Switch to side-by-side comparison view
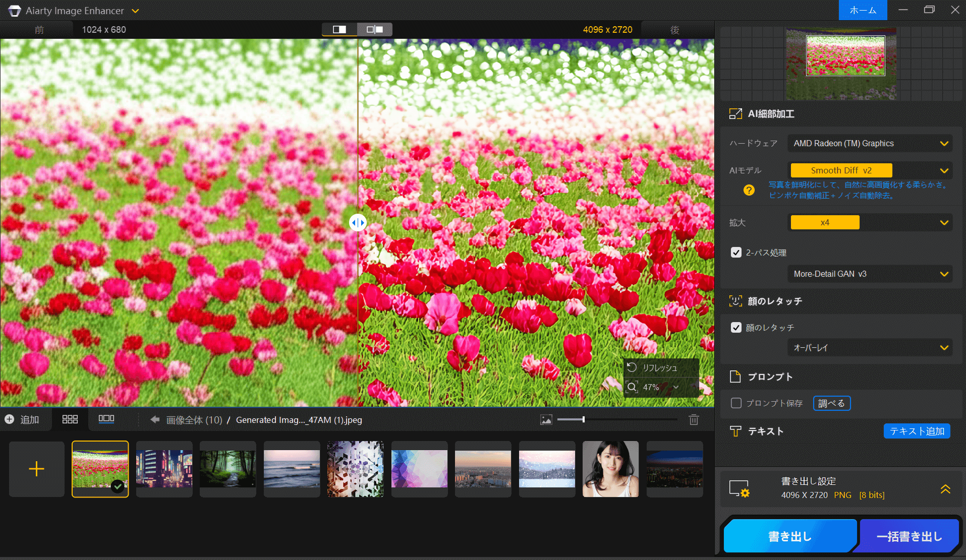Viewport: 966px width, 560px height. click(375, 29)
